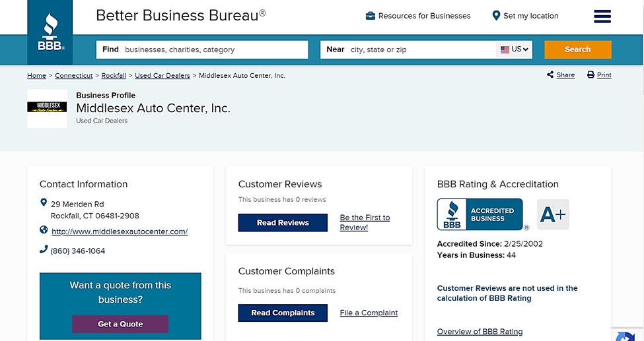The image size is (644, 341).
Task: Go to Home breadcrumb
Action: click(x=36, y=75)
